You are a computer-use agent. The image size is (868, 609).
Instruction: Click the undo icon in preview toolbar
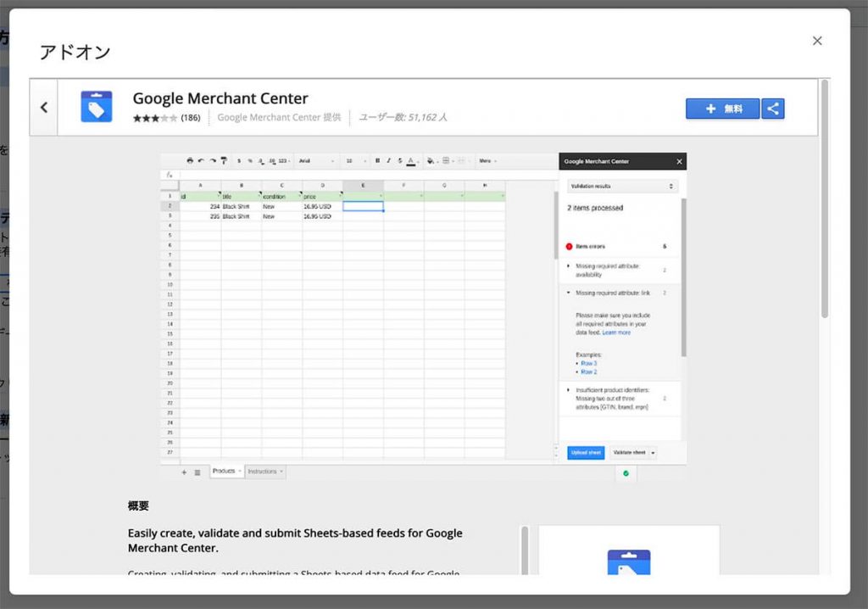click(201, 160)
